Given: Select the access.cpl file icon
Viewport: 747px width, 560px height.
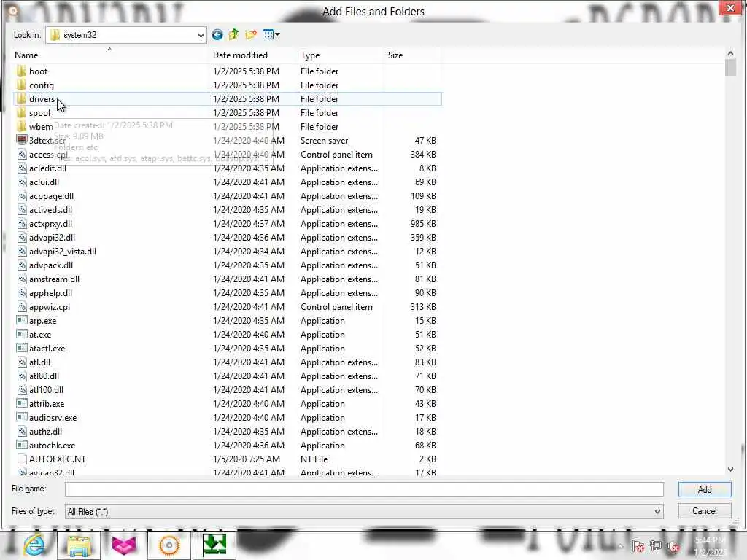Looking at the screenshot, I should [21, 155].
